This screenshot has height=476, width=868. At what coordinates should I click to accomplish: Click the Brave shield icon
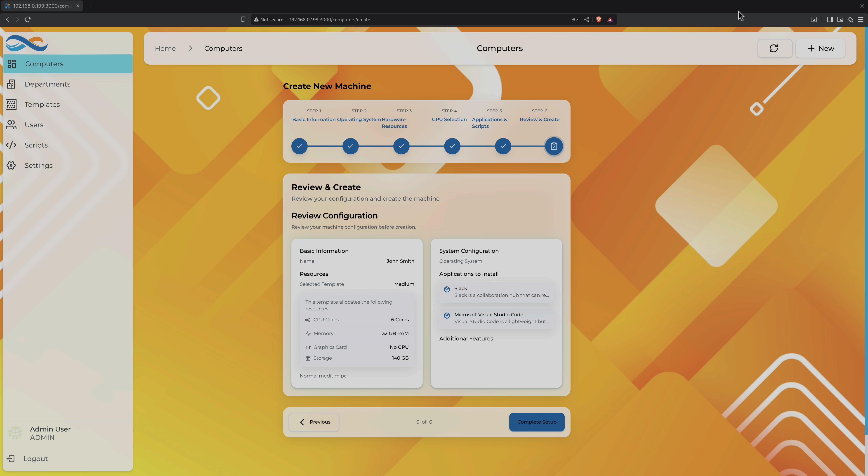598,19
